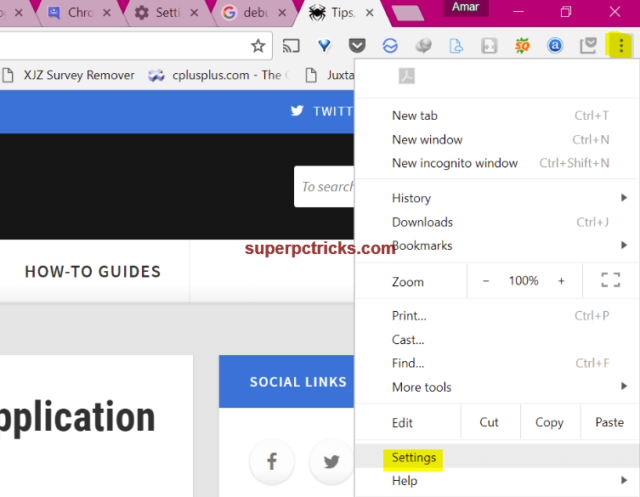Screen dimensions: 640x497
Task: Click the gray globe extension icon
Action: click(423, 46)
